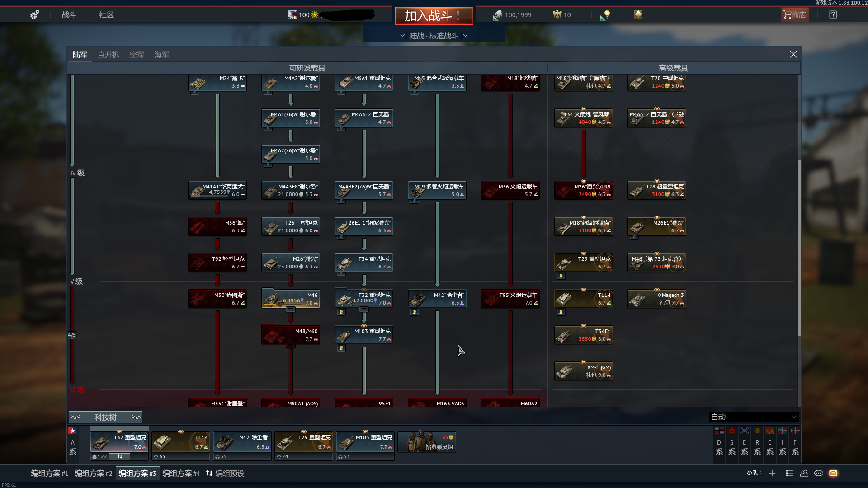
Task: Click 招募乘员组 to recruit a crew
Action: coord(427,441)
